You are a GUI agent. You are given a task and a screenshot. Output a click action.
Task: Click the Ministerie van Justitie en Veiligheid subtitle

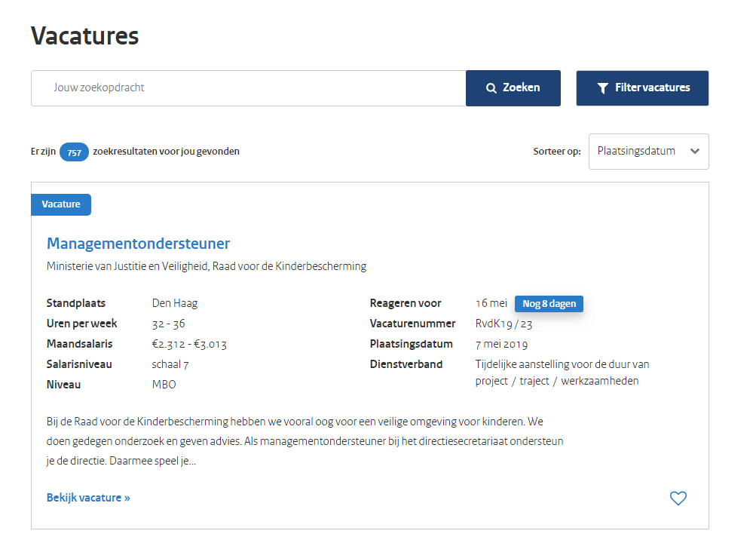[x=206, y=266]
